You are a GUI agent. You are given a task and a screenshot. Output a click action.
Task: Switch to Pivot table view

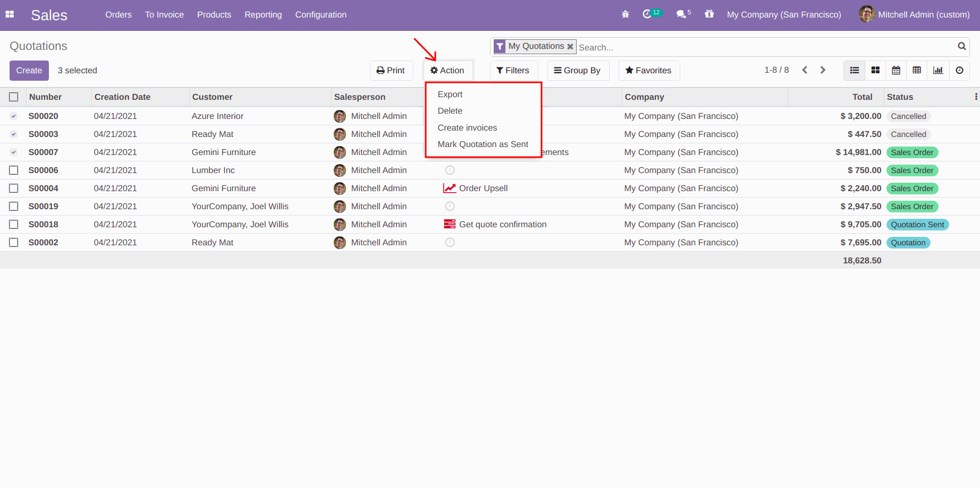(917, 70)
